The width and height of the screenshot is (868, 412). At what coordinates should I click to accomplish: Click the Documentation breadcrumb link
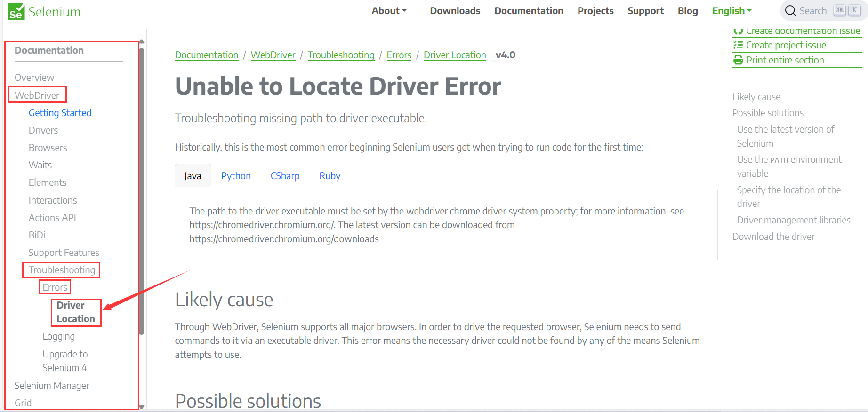[x=207, y=55]
